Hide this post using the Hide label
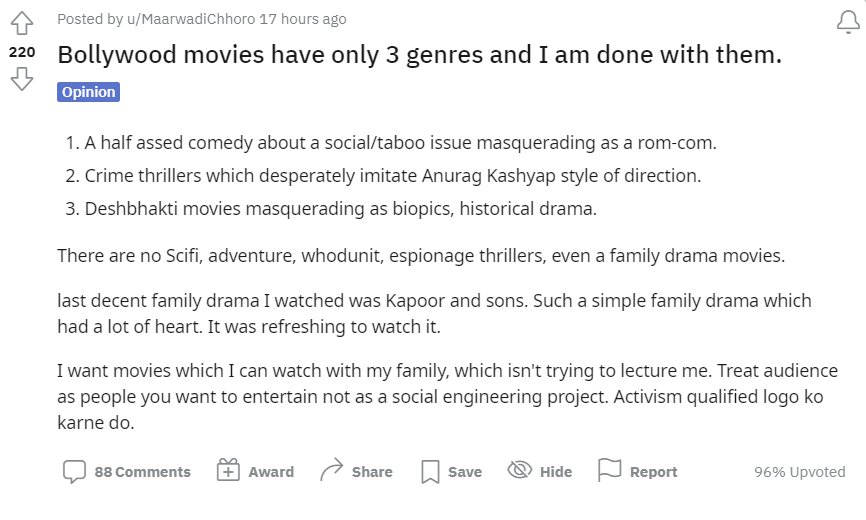 (x=556, y=472)
